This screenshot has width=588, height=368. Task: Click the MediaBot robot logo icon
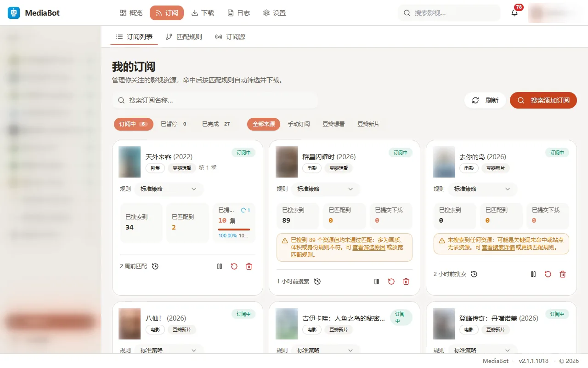[x=14, y=13]
